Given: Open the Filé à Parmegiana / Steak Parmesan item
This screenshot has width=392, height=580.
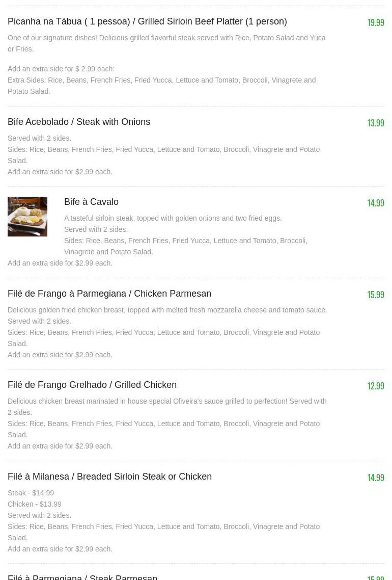Looking at the screenshot, I should (x=82, y=576).
